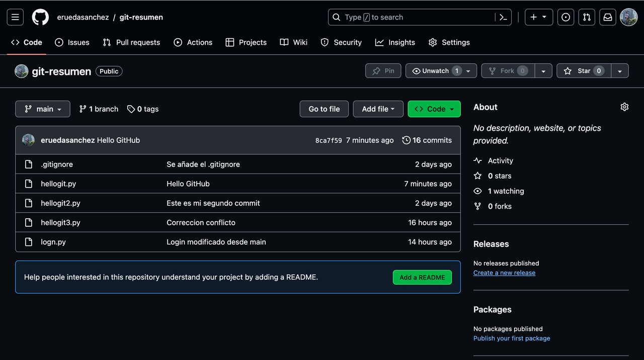Click the Public visibility badge
The height and width of the screenshot is (360, 644).
(x=109, y=71)
